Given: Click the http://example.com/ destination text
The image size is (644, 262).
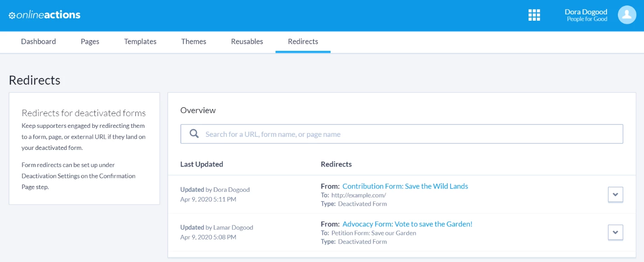Looking at the screenshot, I should pos(359,195).
